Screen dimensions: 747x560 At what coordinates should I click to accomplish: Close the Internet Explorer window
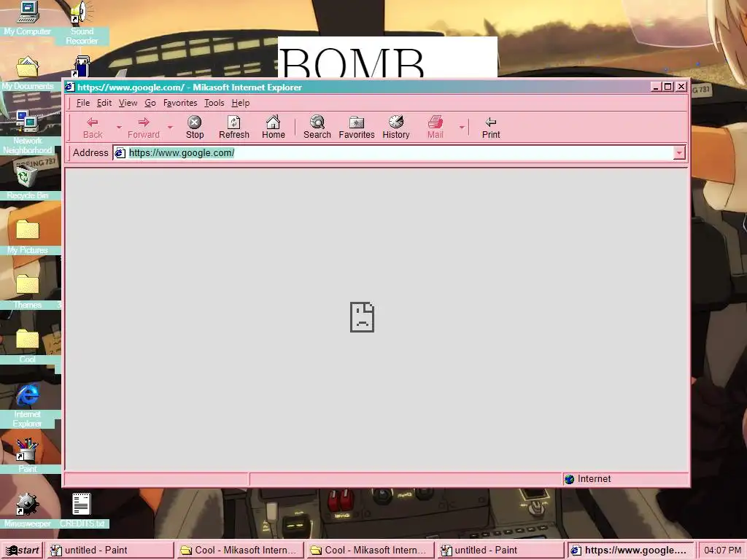coord(681,87)
